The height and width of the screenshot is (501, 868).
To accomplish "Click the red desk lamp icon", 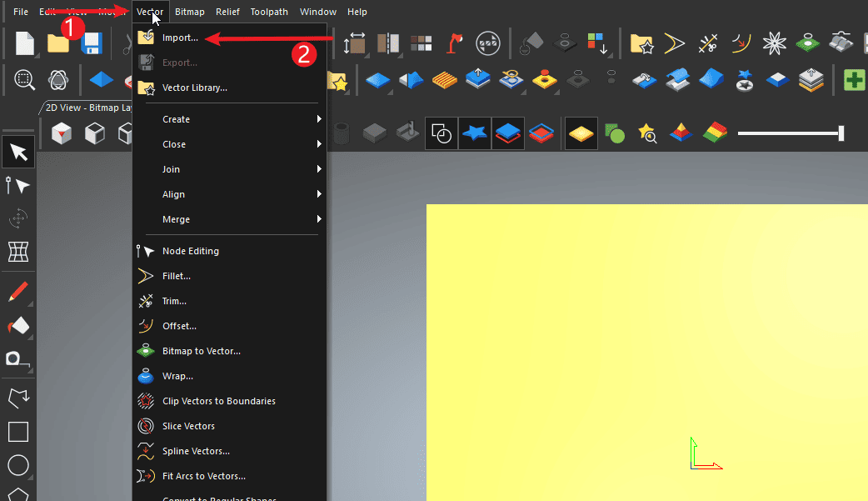I will 454,43.
